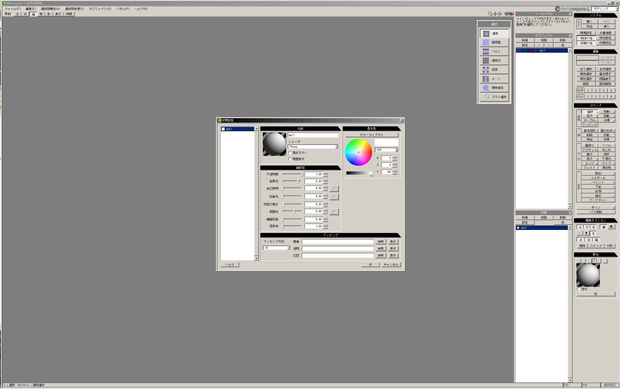This screenshot has width=620, height=389.
Task: Open the Help menu
Action: click(140, 9)
